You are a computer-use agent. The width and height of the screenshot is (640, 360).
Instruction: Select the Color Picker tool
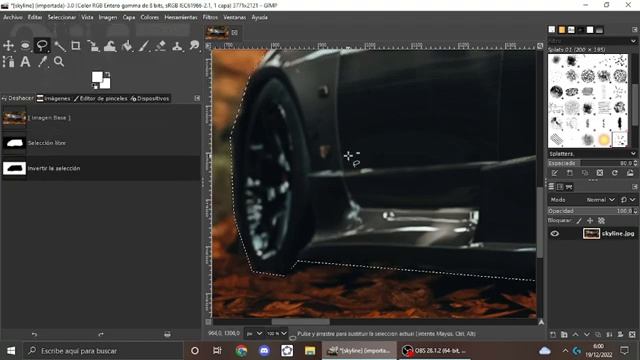tap(42, 62)
